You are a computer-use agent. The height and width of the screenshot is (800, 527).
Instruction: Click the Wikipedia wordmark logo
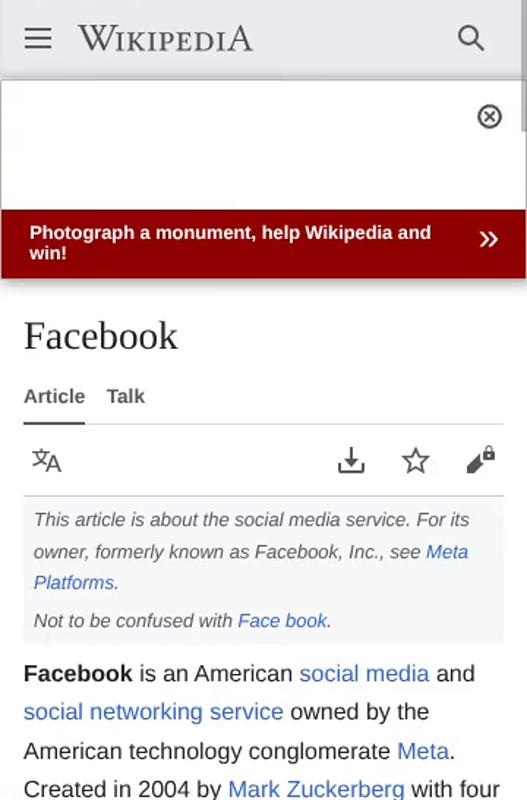coord(165,38)
